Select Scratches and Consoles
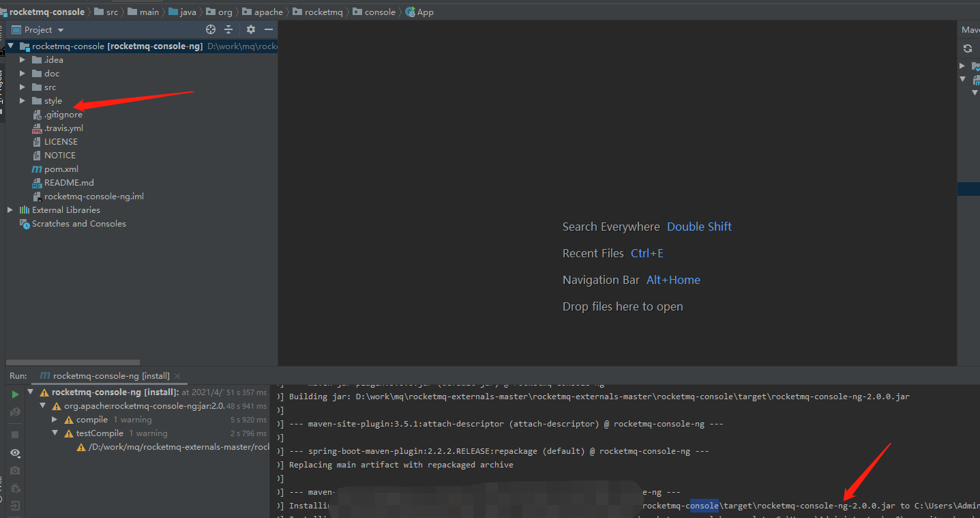Screen dimensions: 980x518 pos(79,224)
